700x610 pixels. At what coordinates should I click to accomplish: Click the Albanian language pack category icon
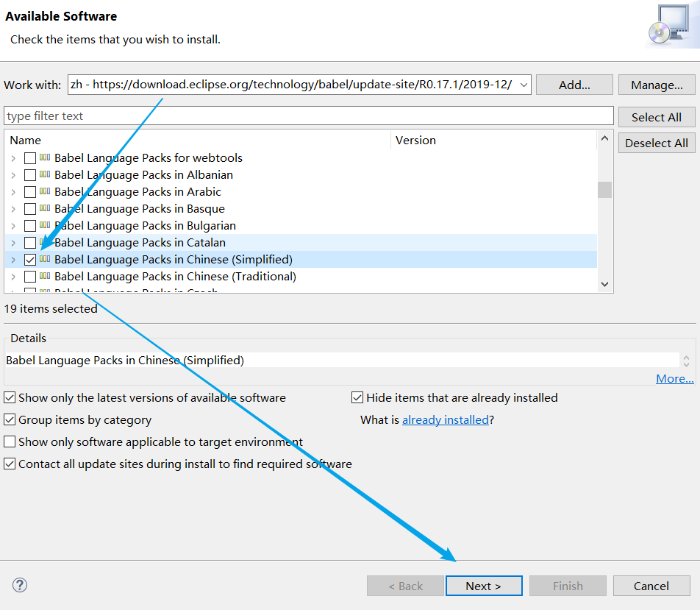(45, 175)
